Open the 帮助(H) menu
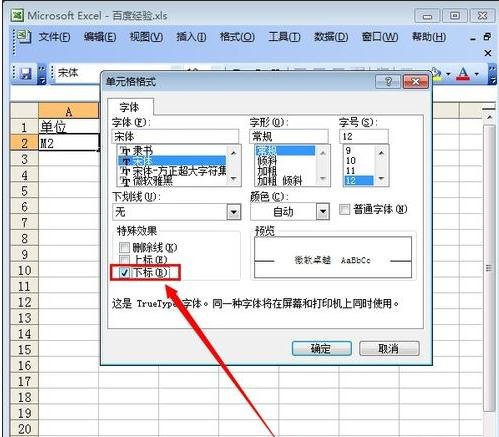 click(429, 37)
